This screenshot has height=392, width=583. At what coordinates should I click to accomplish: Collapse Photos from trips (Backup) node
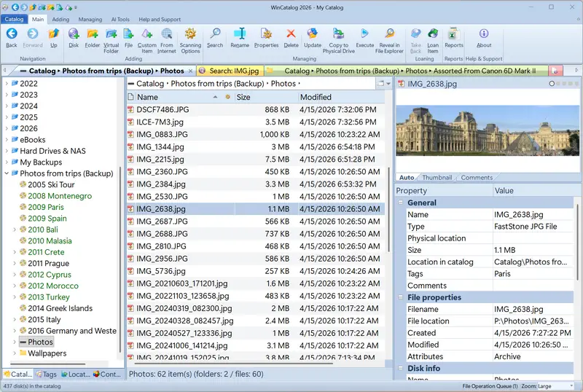(7, 173)
